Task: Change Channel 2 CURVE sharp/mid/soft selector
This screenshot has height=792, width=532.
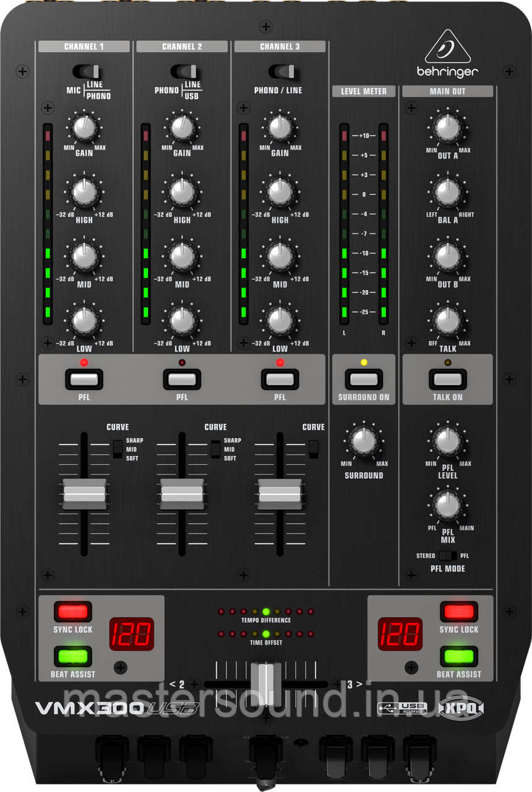Action: (215, 449)
